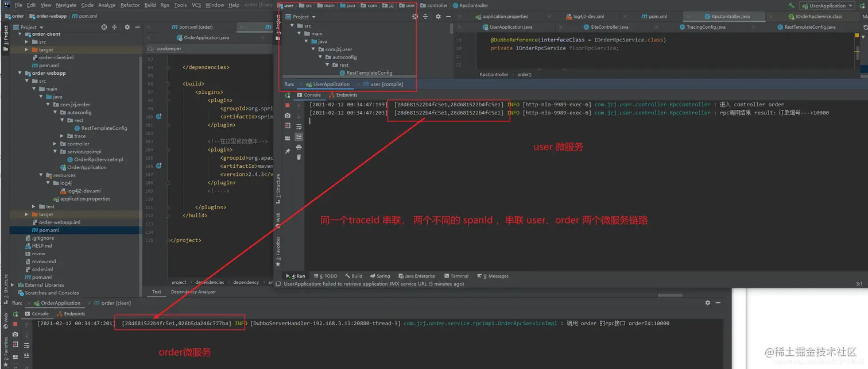The height and width of the screenshot is (369, 868).
Task: Open the order [clean] run tab
Action: point(112,303)
